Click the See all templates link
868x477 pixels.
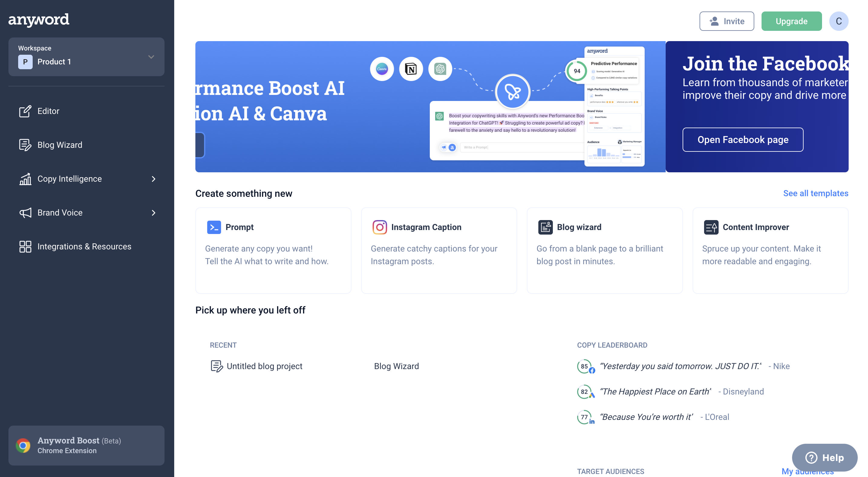point(816,193)
